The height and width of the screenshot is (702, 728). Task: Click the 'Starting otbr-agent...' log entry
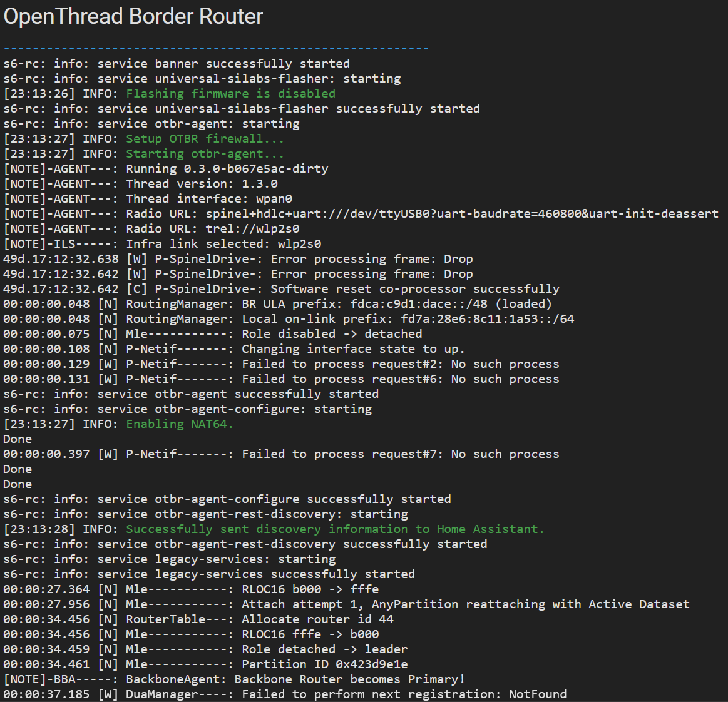pos(205,154)
